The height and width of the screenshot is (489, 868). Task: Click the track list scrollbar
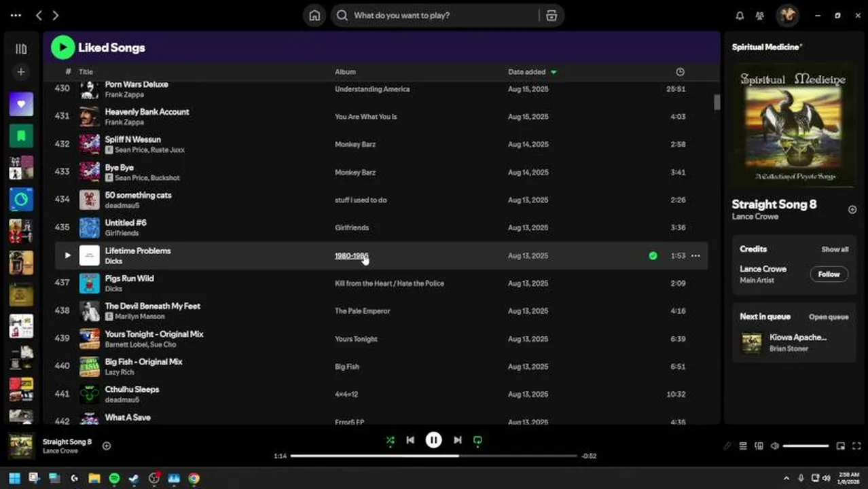click(717, 102)
